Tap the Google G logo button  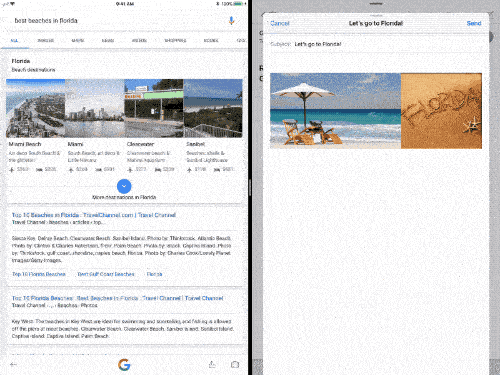pos(124,365)
